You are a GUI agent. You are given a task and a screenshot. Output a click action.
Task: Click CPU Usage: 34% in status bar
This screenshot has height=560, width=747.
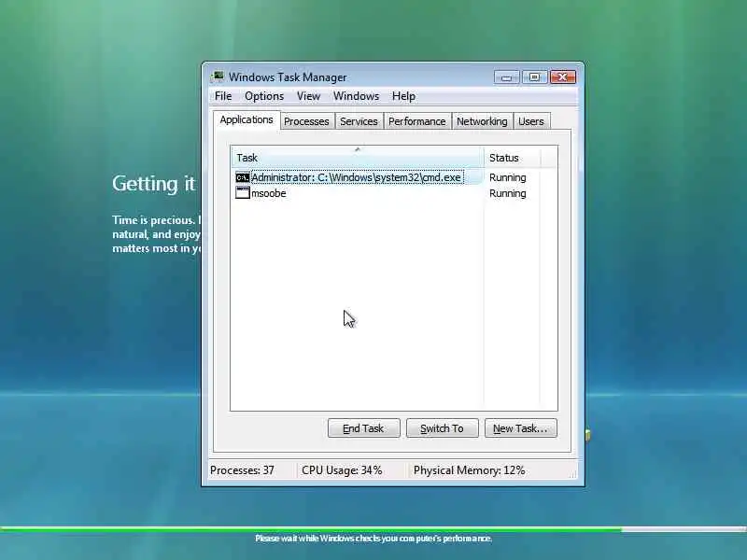pos(342,470)
